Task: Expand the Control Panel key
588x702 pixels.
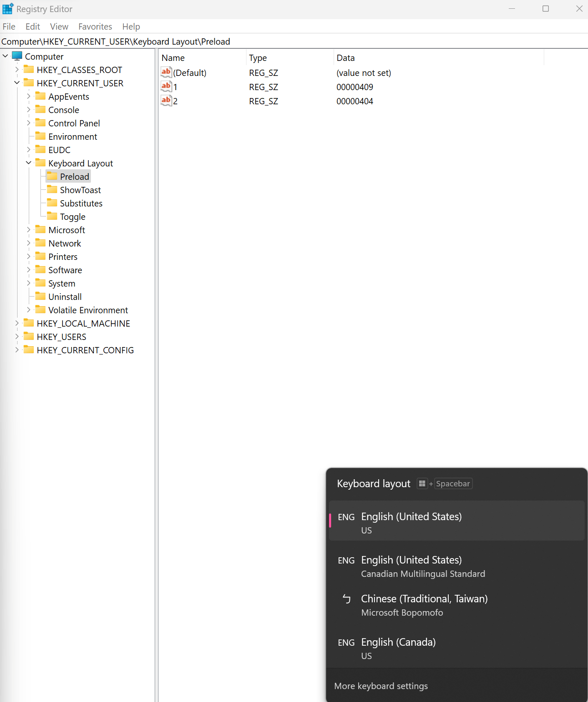Action: [29, 123]
